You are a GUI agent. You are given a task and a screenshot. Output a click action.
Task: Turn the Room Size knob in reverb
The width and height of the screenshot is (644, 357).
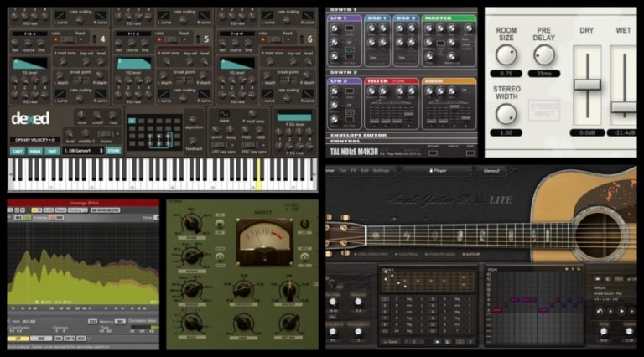point(506,55)
